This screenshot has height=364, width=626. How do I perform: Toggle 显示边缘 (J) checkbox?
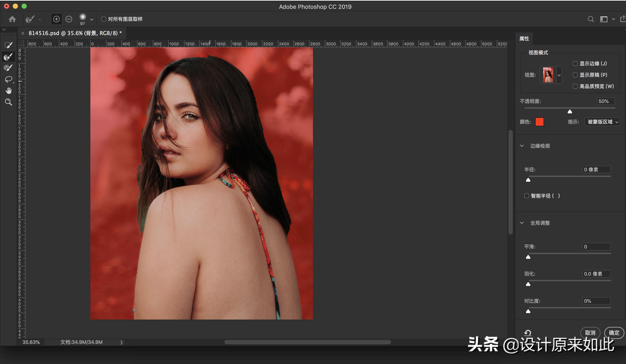pos(575,64)
